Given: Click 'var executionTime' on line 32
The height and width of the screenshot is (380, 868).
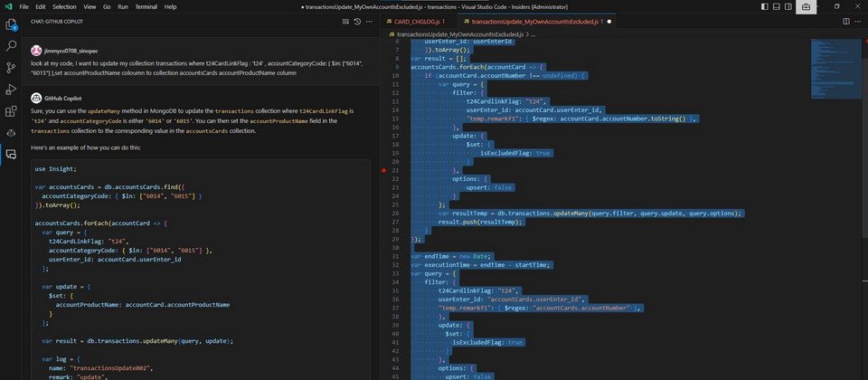Looking at the screenshot, I should (438, 265).
